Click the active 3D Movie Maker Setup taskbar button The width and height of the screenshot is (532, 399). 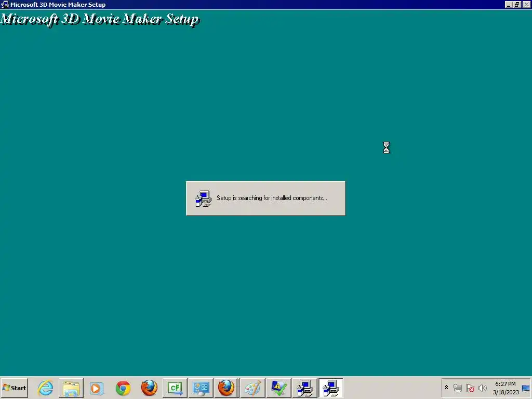point(331,388)
